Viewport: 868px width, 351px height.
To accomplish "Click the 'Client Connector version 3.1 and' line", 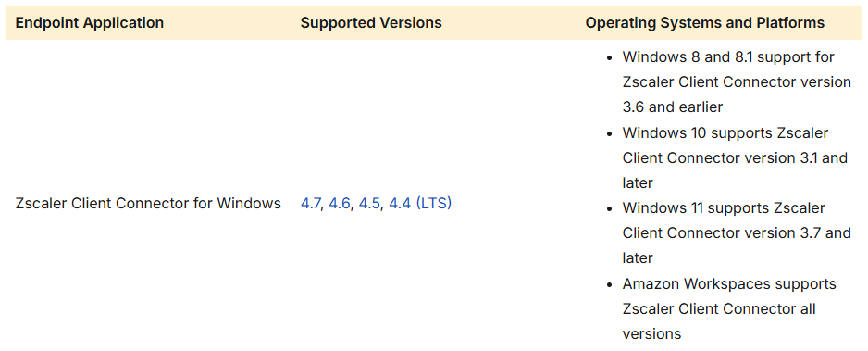I will tap(735, 157).
